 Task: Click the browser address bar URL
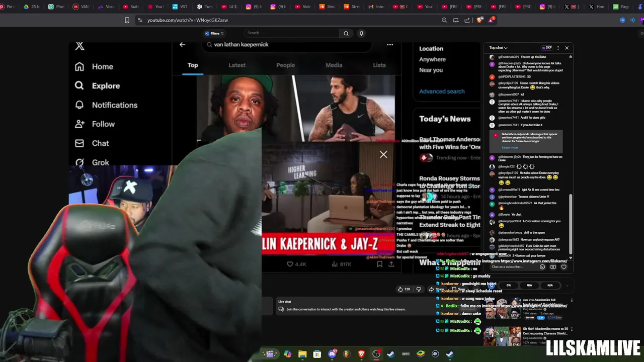point(188,20)
